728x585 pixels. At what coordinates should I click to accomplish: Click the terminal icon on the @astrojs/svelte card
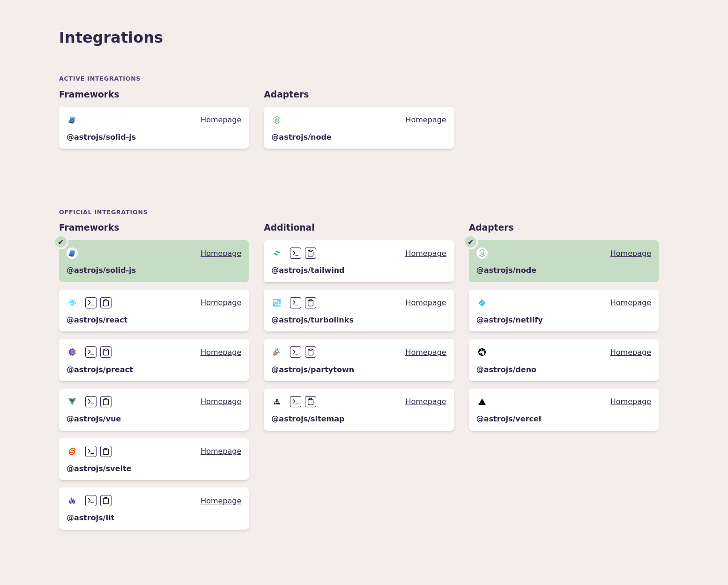tap(91, 451)
